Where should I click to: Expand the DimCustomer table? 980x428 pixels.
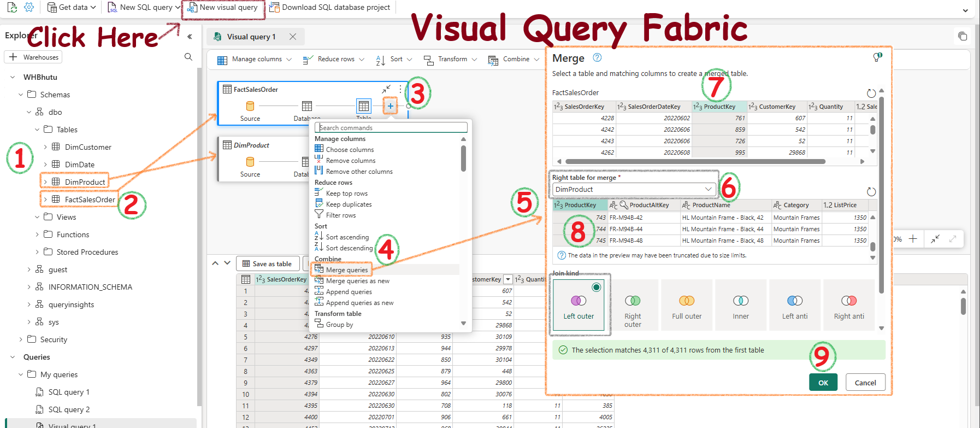45,147
